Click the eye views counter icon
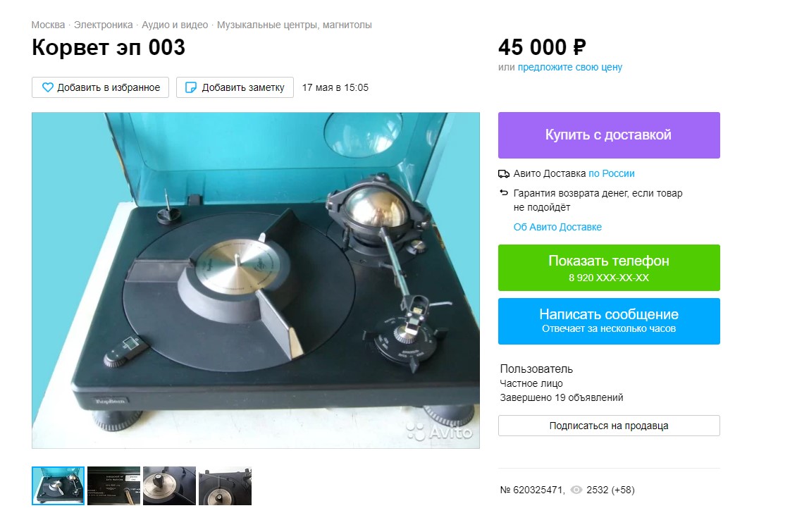Screen dimensions: 809x532 click(x=576, y=490)
